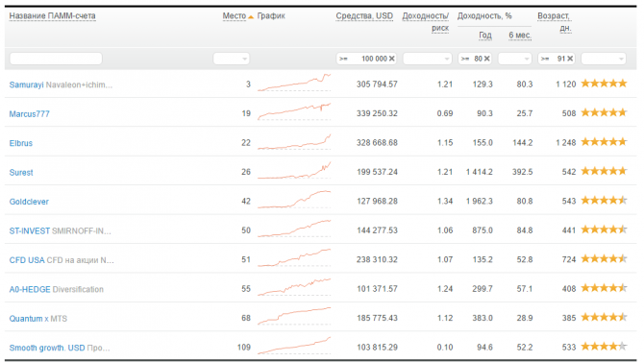The width and height of the screenshot is (644, 362).
Task: Click Smooth growth USD star rating
Action: [x=604, y=347]
